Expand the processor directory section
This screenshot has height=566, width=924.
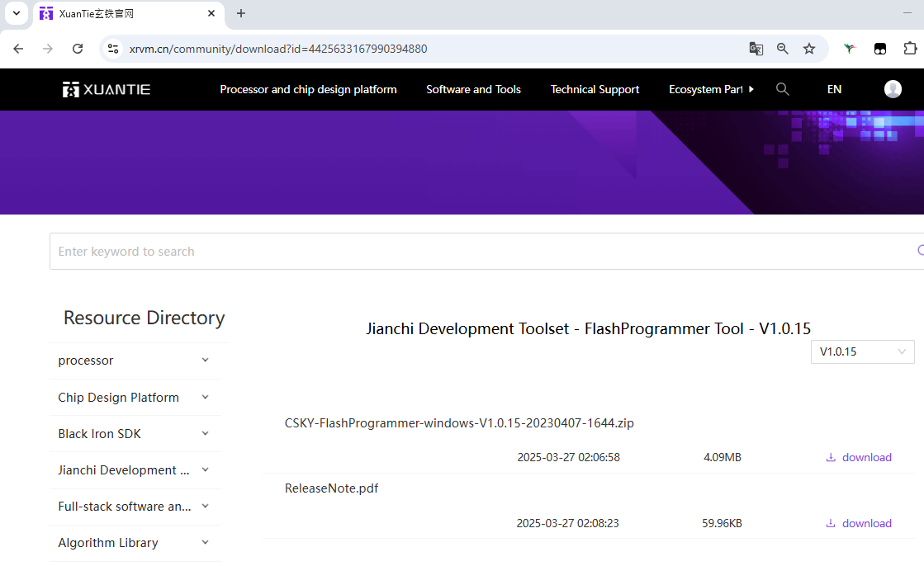point(206,361)
